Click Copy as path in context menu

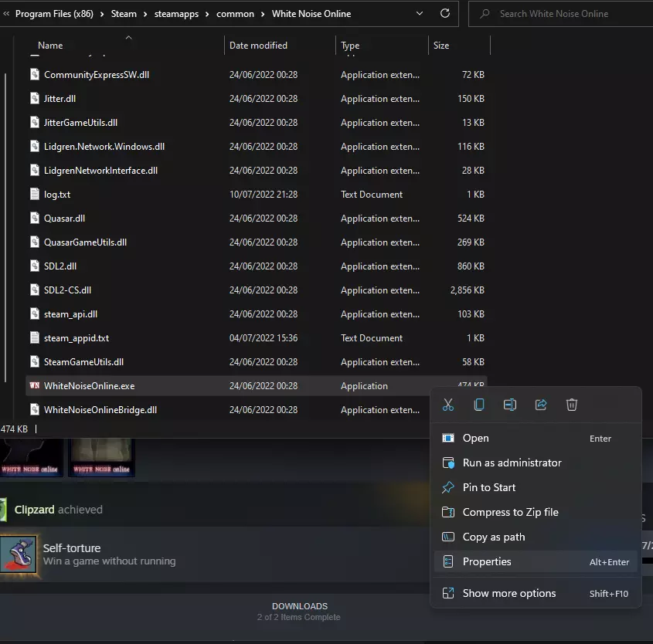point(493,537)
